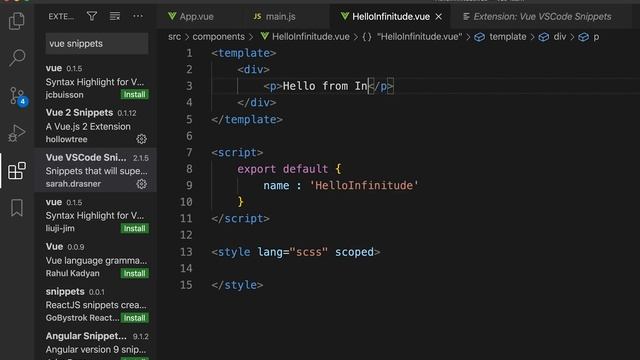
Task: Open Vue VSCode Sni... extension entry
Action: click(96, 170)
